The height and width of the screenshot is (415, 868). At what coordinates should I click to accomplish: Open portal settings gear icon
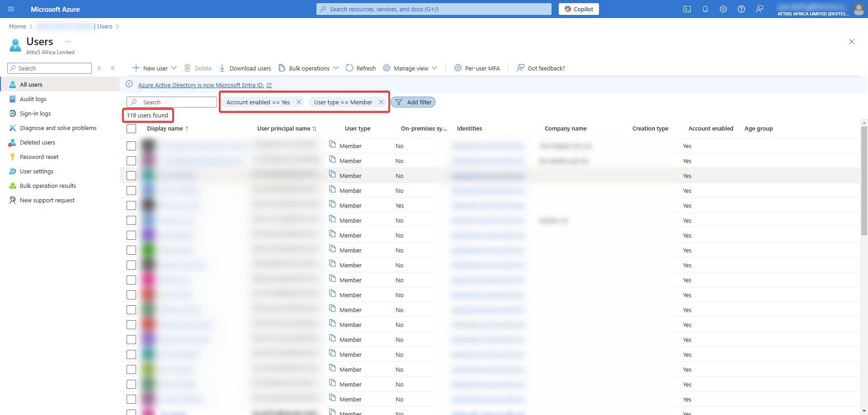[x=723, y=9]
